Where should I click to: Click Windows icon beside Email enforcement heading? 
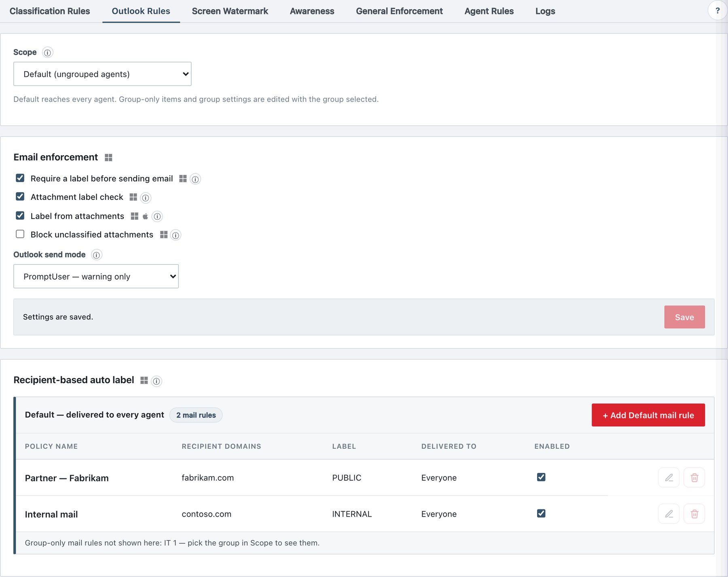pyautogui.click(x=108, y=157)
